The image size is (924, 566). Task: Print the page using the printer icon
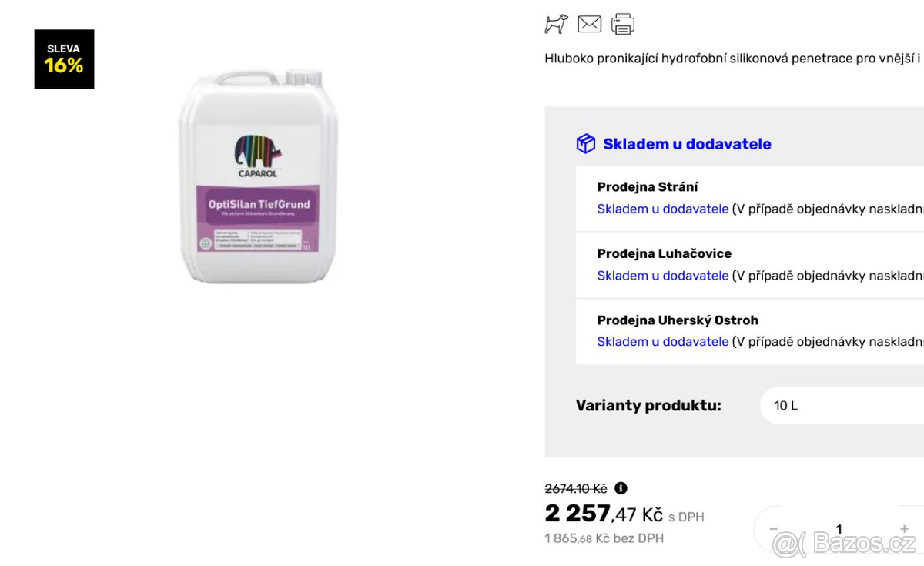coord(622,24)
